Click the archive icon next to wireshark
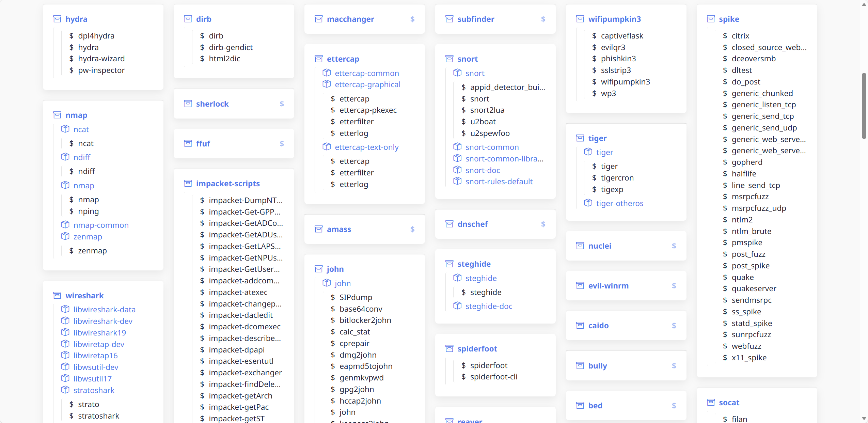 pos(57,295)
